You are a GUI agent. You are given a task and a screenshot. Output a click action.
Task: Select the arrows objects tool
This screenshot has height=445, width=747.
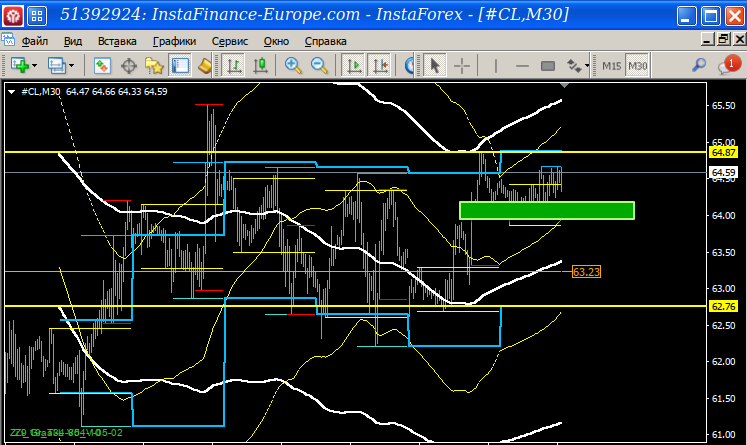coord(574,65)
